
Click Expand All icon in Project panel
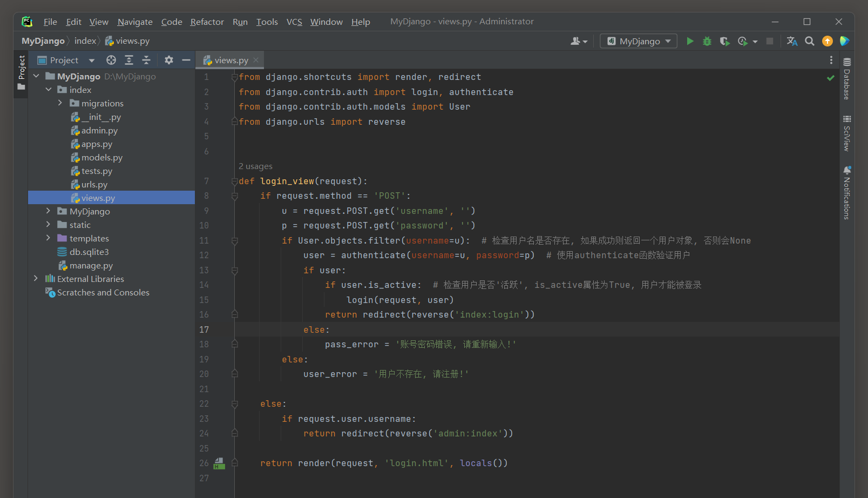click(x=129, y=60)
